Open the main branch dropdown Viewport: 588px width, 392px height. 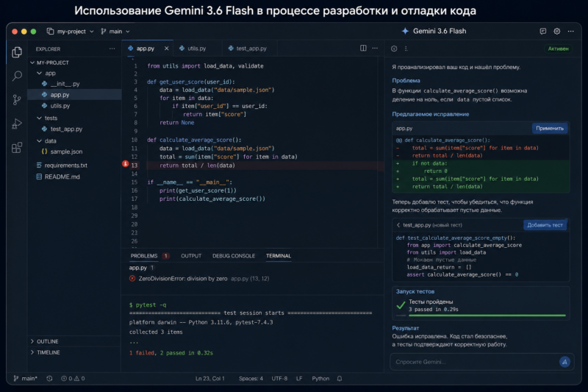[x=115, y=32]
